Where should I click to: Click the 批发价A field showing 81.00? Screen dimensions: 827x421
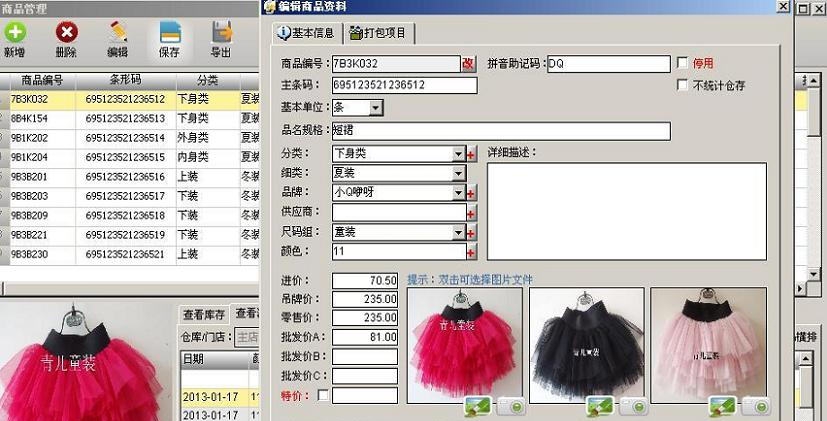click(365, 337)
